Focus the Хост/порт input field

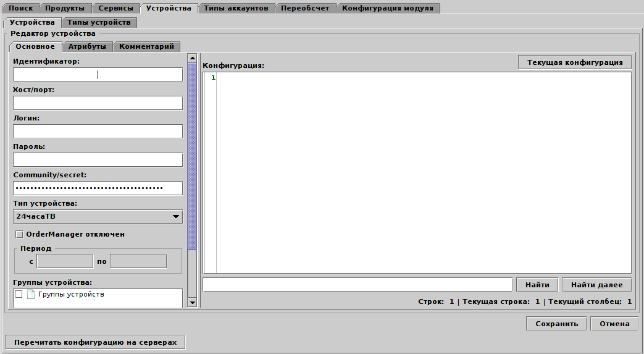(x=98, y=103)
